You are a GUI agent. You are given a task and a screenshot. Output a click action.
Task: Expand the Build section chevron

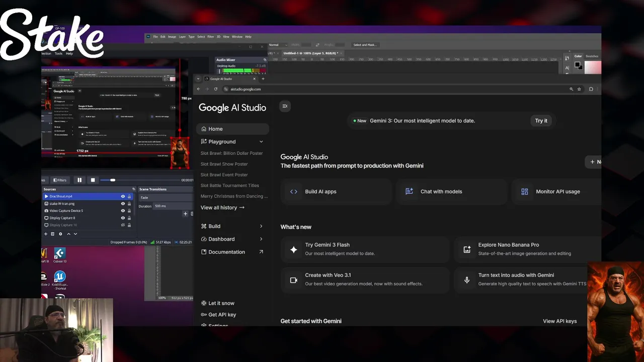coord(261,226)
